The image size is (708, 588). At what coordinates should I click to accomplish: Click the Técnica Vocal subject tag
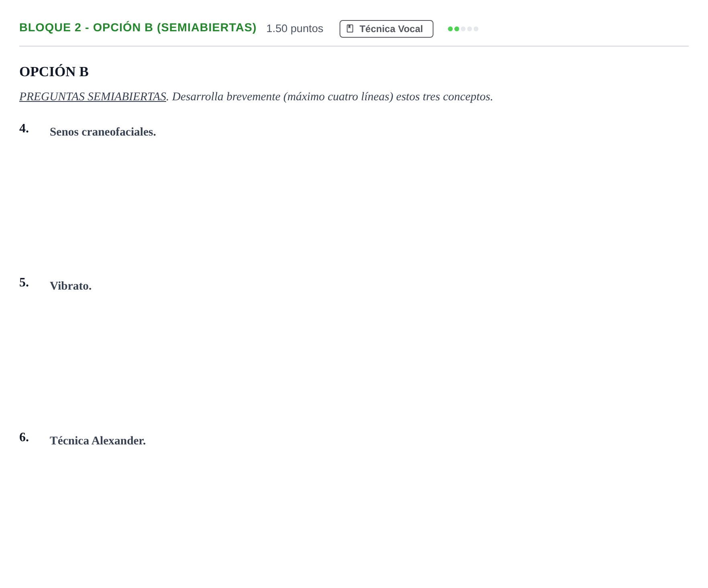point(386,29)
